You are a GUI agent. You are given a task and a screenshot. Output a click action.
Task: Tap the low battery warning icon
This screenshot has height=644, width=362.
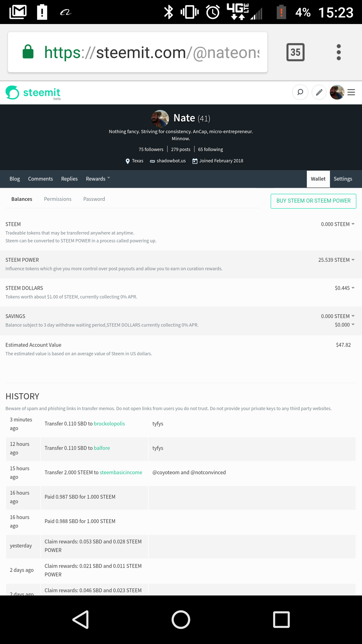coord(281,12)
